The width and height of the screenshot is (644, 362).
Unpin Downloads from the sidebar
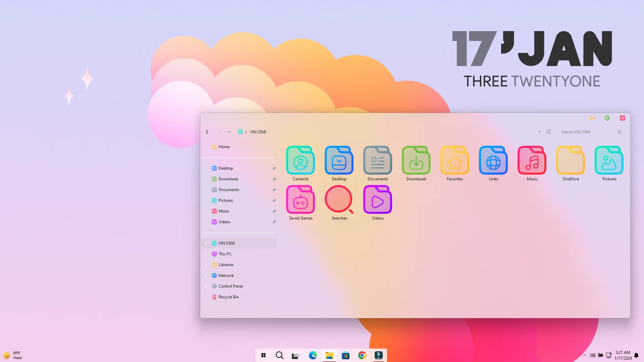pos(274,179)
